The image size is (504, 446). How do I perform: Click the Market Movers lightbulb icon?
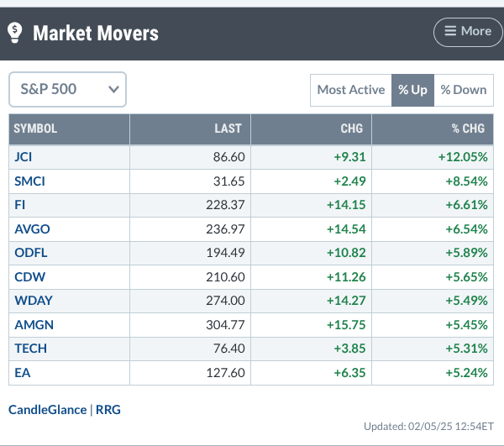[x=15, y=33]
